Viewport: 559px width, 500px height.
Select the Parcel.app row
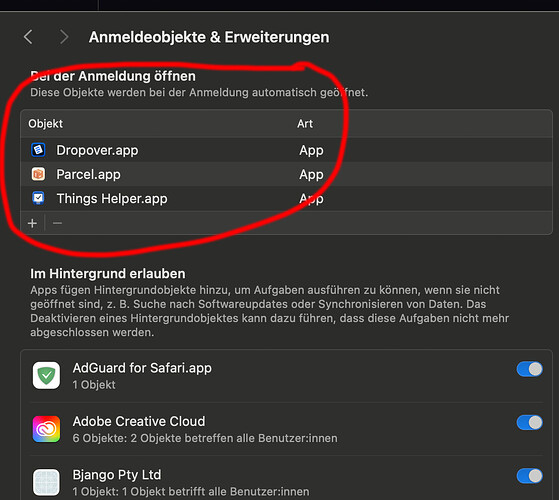pos(287,174)
